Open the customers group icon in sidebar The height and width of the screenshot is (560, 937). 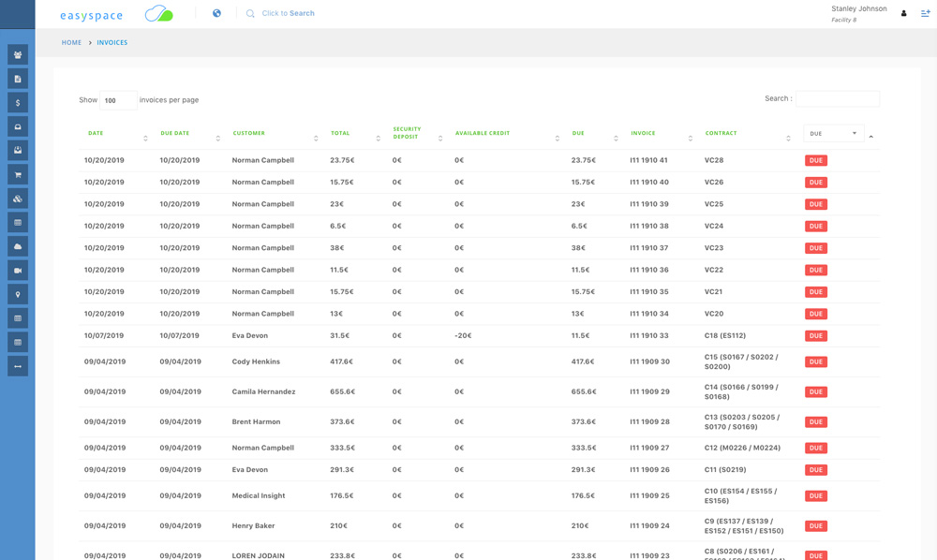(x=18, y=54)
